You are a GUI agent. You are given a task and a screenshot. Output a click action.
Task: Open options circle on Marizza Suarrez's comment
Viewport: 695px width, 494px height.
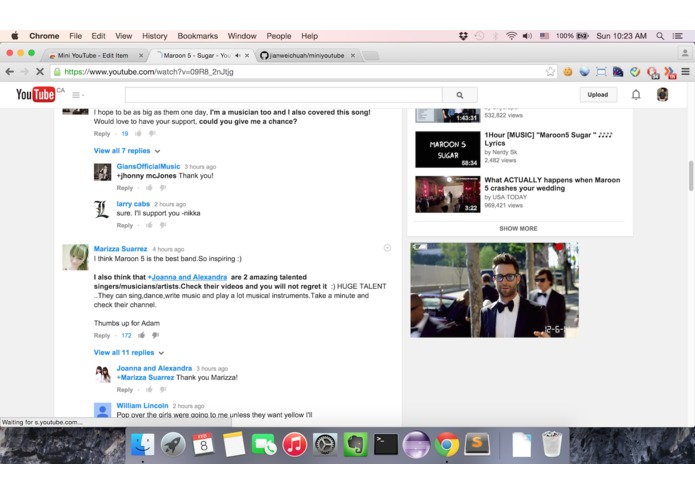(387, 248)
